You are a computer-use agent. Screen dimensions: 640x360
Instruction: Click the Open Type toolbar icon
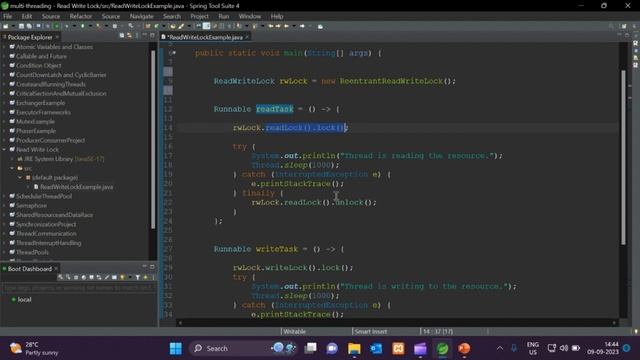pos(173,26)
